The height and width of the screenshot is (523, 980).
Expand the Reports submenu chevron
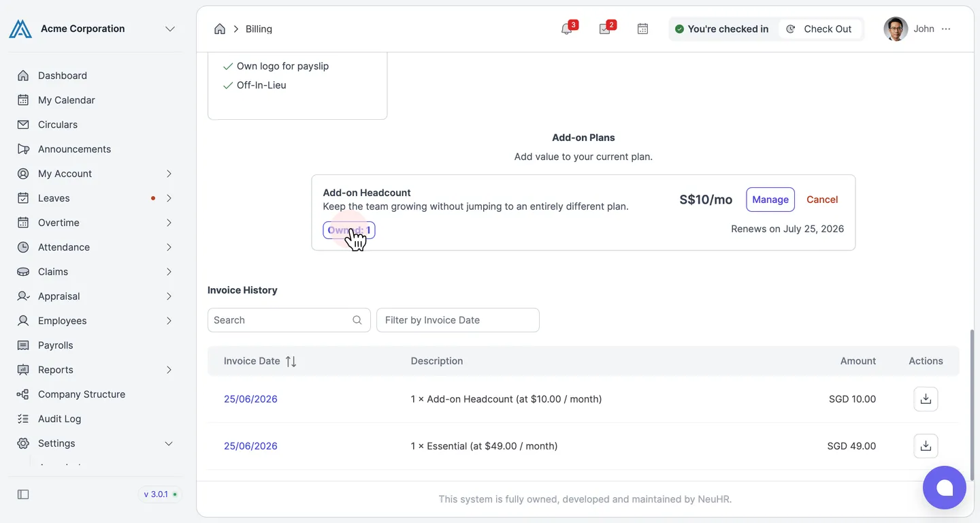click(x=169, y=370)
